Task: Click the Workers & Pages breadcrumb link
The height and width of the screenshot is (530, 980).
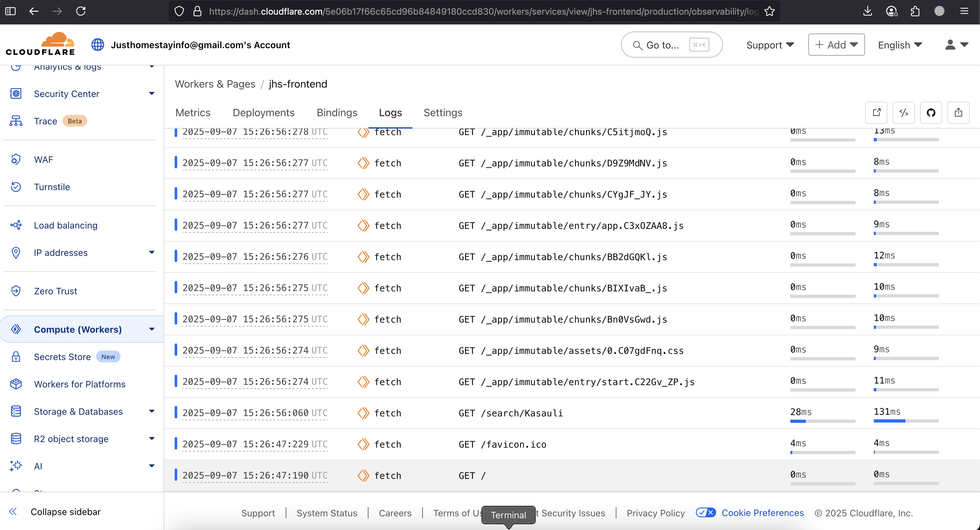Action: click(x=215, y=84)
